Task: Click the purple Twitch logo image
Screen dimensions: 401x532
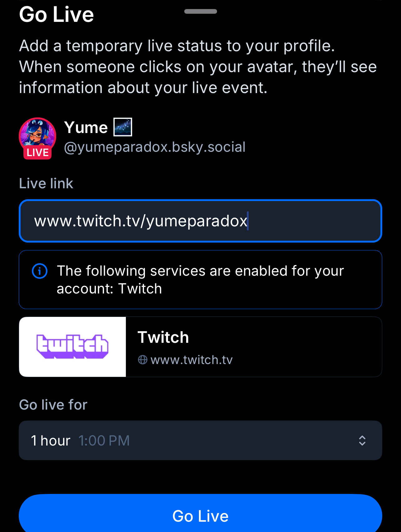Action: point(72,347)
